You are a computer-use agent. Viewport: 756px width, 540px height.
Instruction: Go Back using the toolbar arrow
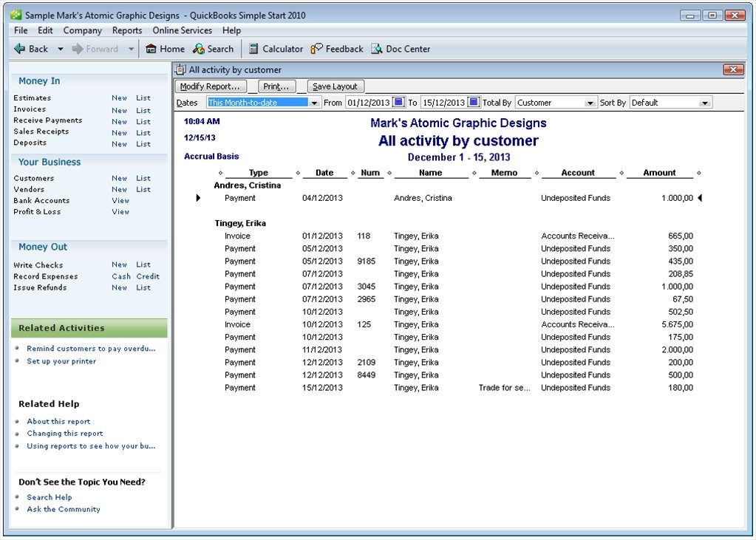point(31,49)
